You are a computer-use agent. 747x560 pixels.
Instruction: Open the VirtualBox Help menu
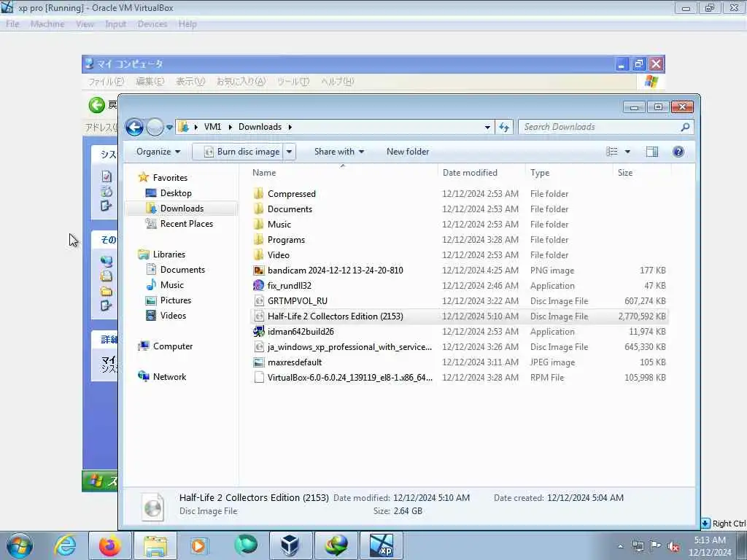tap(187, 24)
